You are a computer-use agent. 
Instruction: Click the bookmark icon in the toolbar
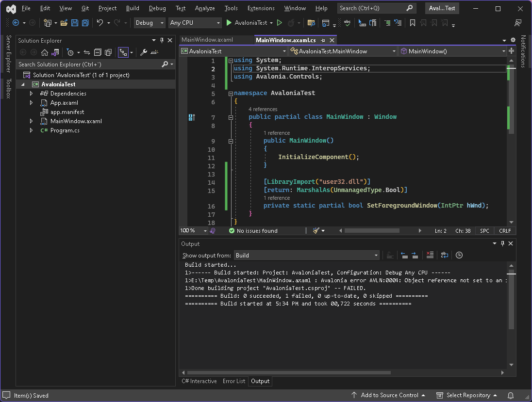pyautogui.click(x=412, y=23)
